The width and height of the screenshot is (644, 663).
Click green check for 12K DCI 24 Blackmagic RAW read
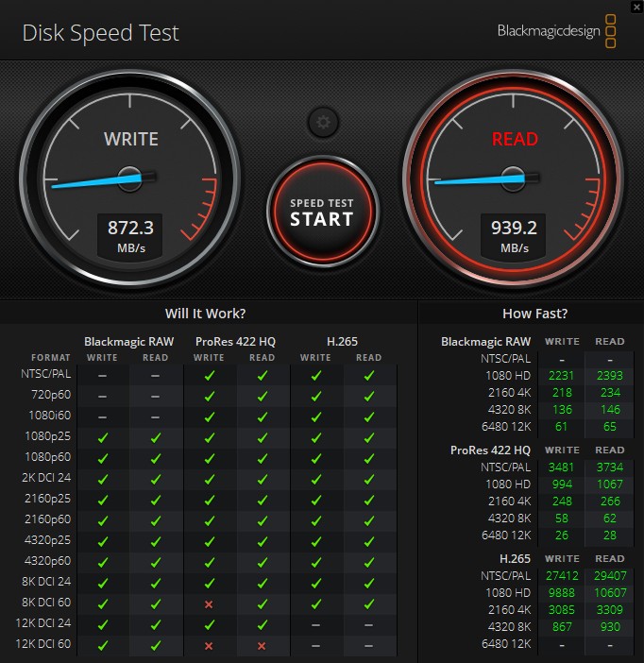pos(156,624)
